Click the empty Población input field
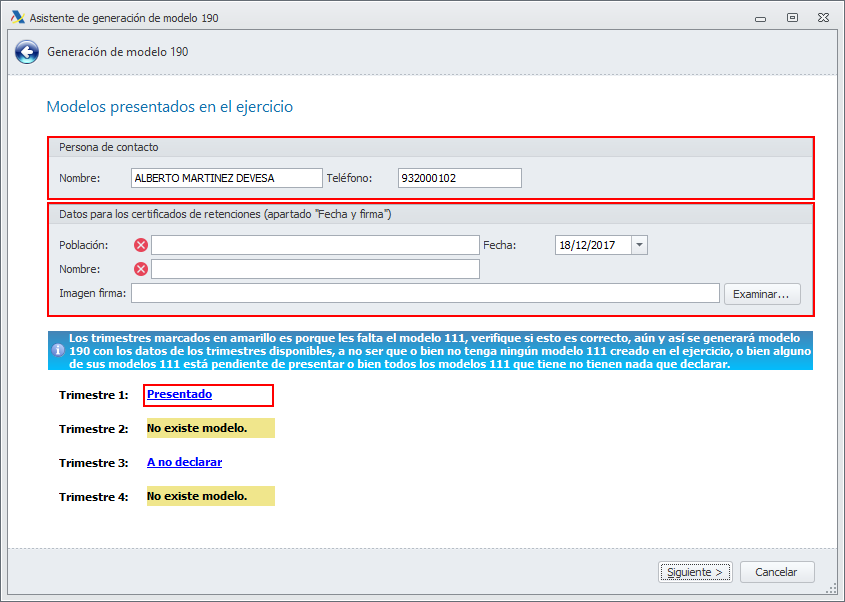 point(315,245)
